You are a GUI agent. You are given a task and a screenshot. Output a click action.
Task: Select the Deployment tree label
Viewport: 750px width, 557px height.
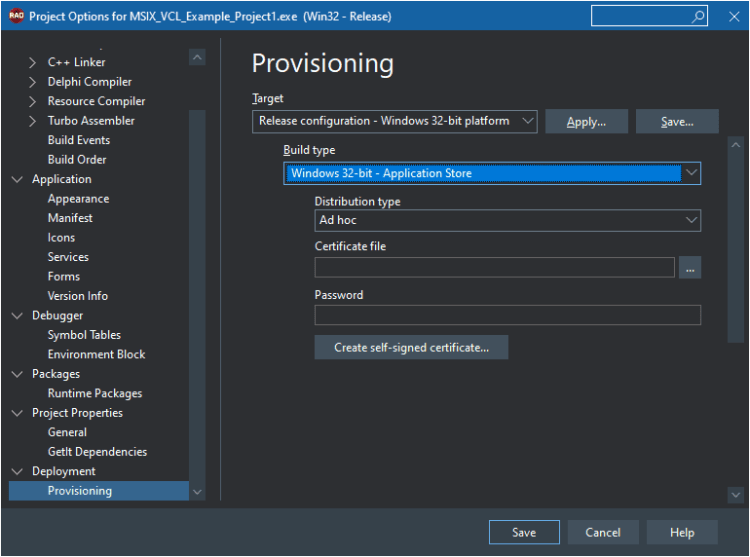coord(64,471)
